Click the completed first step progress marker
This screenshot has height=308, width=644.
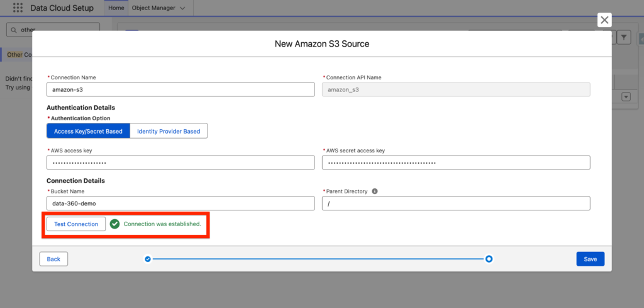point(148,259)
